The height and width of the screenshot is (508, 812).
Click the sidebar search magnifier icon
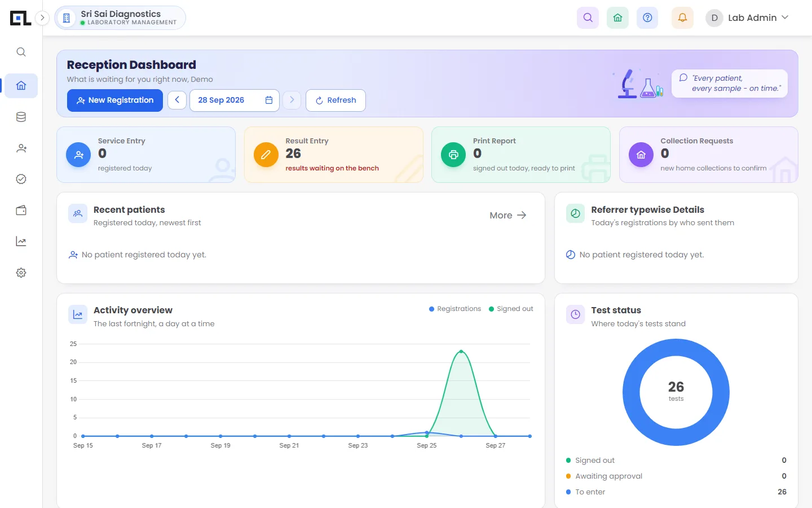tap(21, 52)
